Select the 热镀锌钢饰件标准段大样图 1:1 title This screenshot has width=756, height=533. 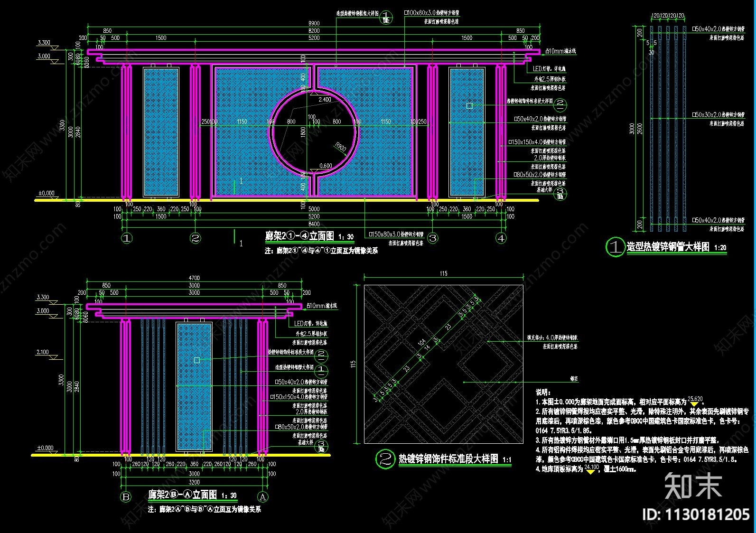pos(455,458)
